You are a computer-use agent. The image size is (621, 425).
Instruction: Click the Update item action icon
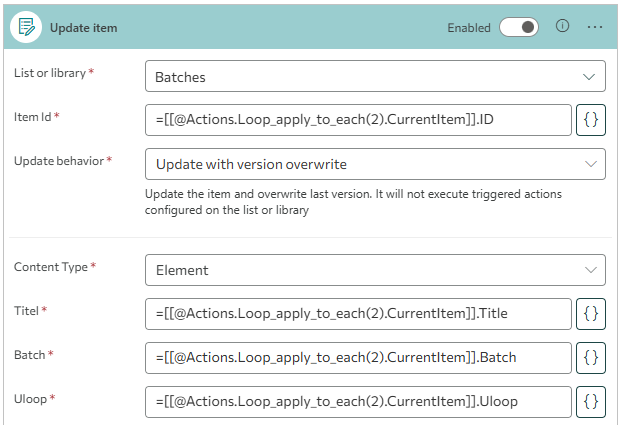pyautogui.click(x=25, y=28)
